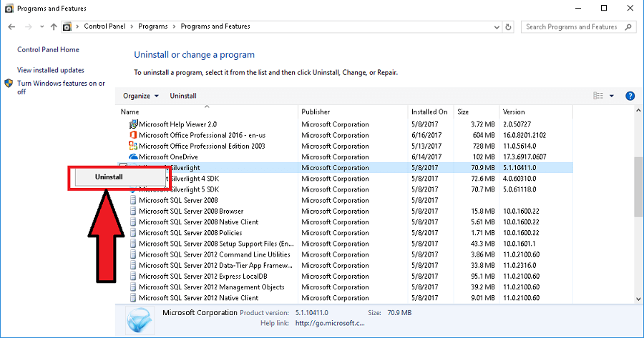The height and width of the screenshot is (338, 644).
Task: Click the scroll down arrow of the list
Action: click(638, 299)
